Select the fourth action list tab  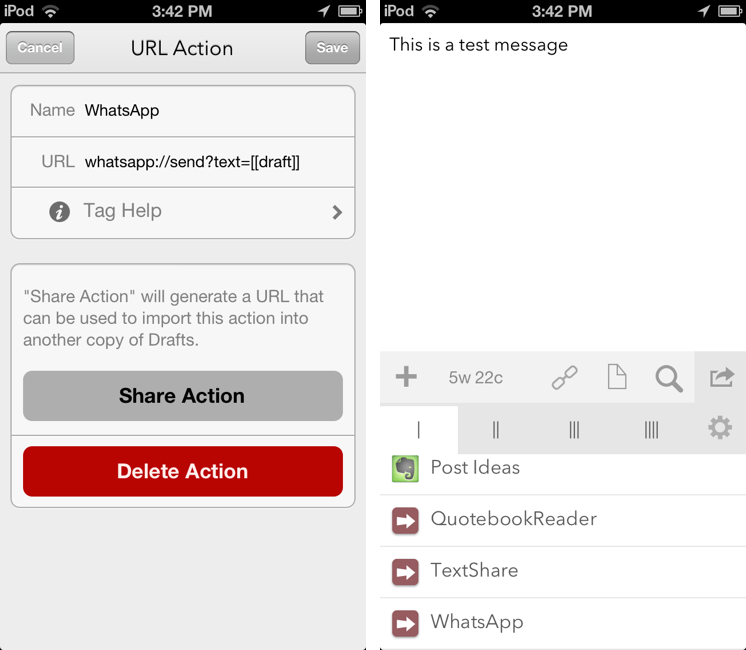651,430
